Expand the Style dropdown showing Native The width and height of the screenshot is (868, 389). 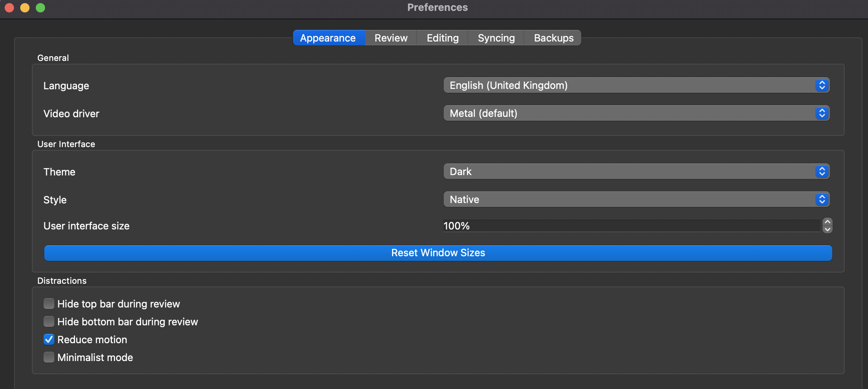[636, 200]
